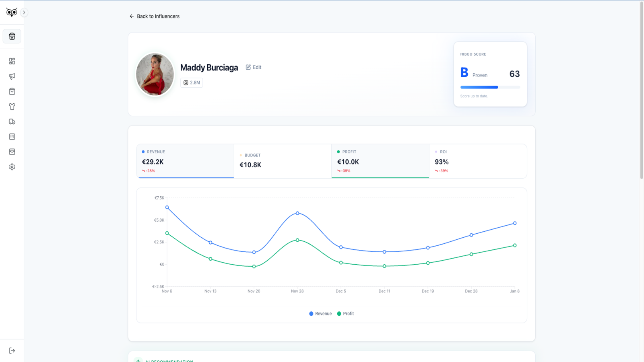Viewport: 644px width, 362px height.
Task: Click the Hiboo owl logo
Action: click(x=12, y=12)
